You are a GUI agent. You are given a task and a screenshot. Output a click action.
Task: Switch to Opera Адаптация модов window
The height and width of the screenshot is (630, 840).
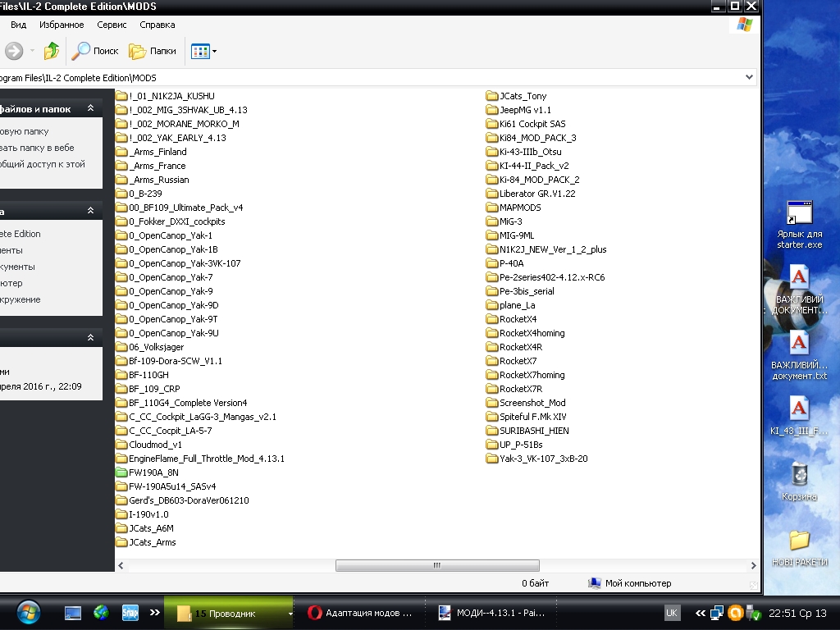click(361, 613)
